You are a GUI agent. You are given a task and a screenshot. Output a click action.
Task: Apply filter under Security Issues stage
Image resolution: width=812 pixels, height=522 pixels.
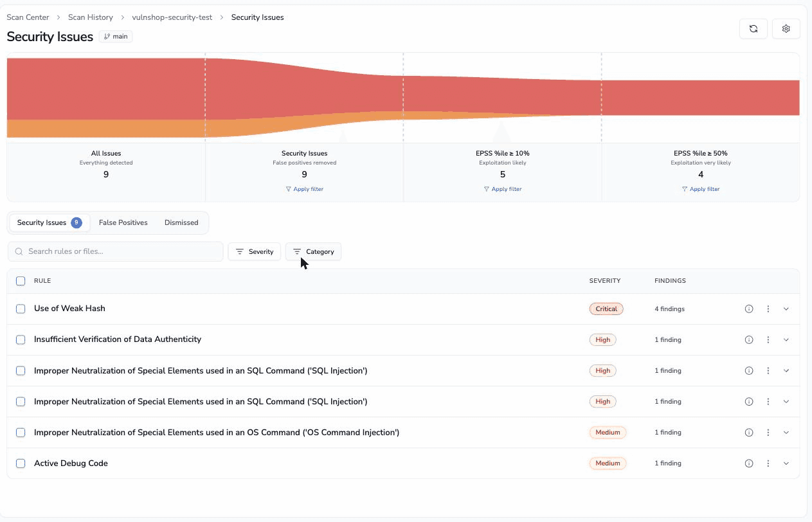tap(305, 189)
